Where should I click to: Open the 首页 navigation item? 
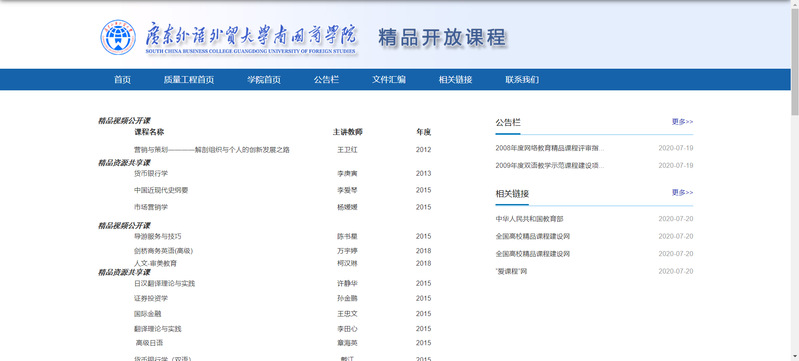coord(122,80)
